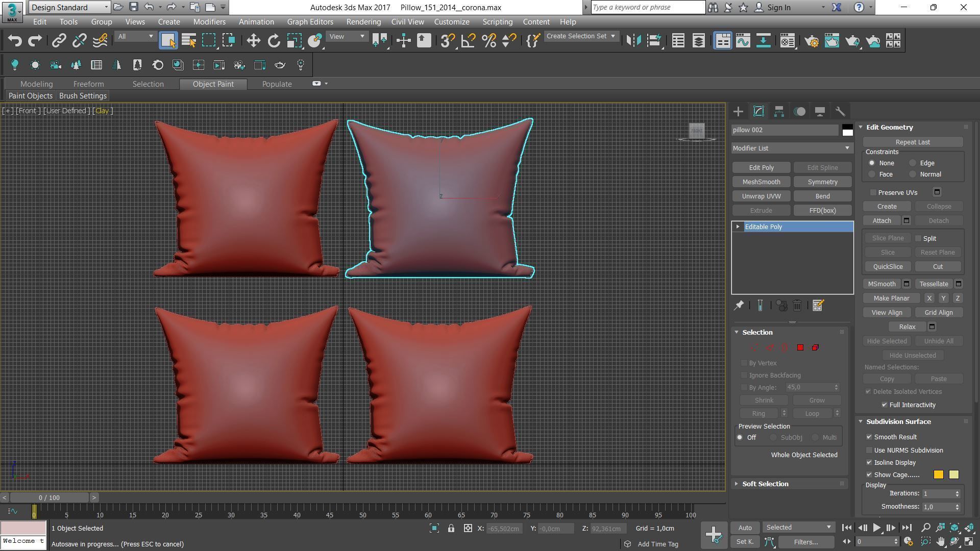Click the Mirror tool icon
Screen dimensions: 980x551
[633, 41]
